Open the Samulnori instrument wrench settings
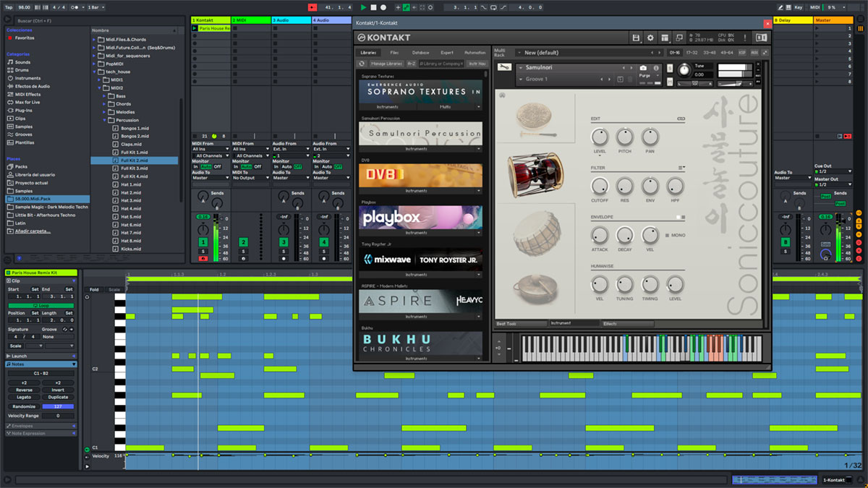Image resolution: width=868 pixels, height=488 pixels. click(x=504, y=67)
